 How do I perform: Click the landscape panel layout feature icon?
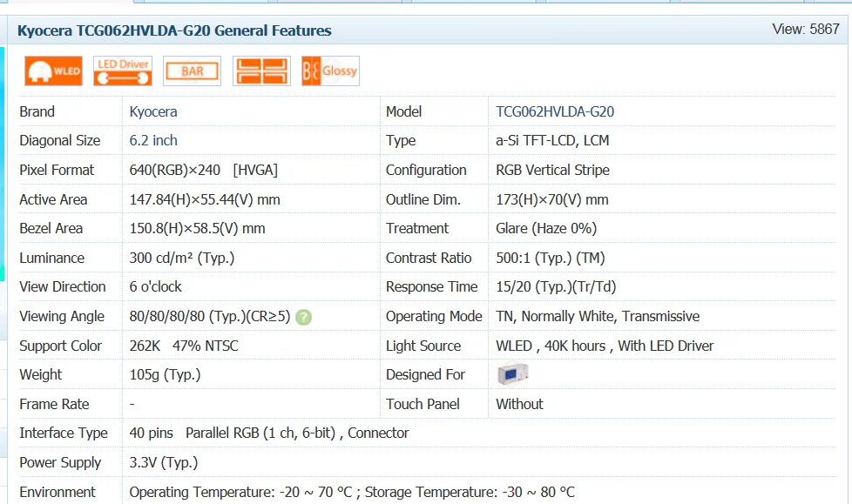[x=261, y=71]
